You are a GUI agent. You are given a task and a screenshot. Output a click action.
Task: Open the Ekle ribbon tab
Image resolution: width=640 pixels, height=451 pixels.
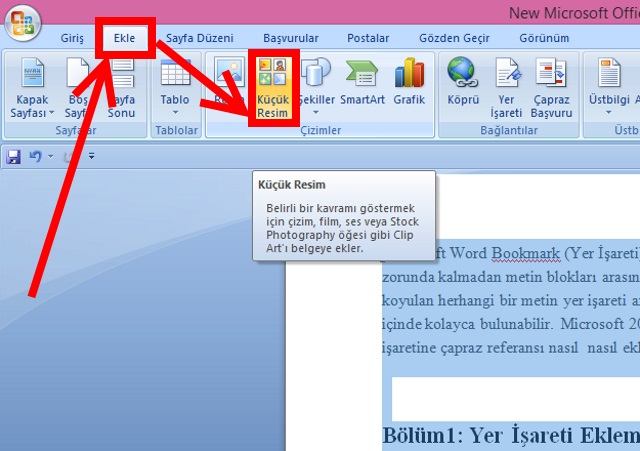[124, 38]
